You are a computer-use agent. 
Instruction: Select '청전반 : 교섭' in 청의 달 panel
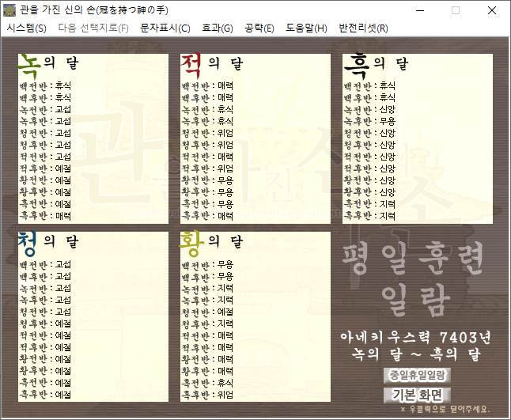(x=45, y=312)
